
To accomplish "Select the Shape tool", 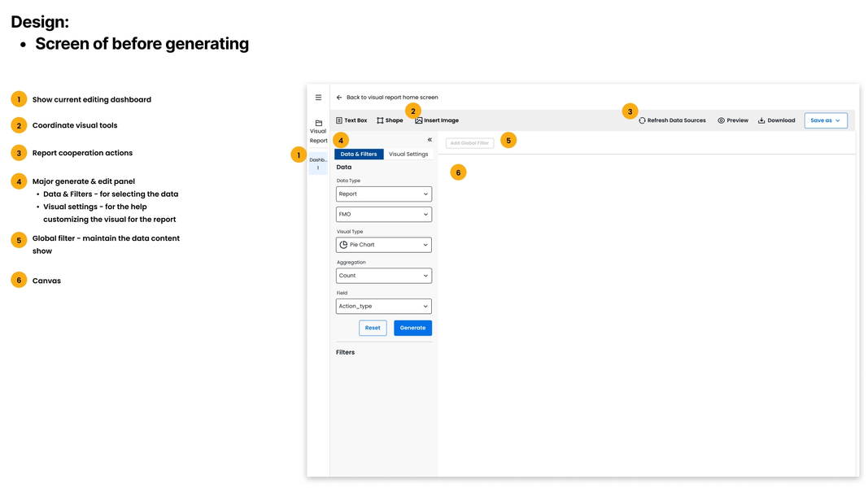I will click(390, 120).
